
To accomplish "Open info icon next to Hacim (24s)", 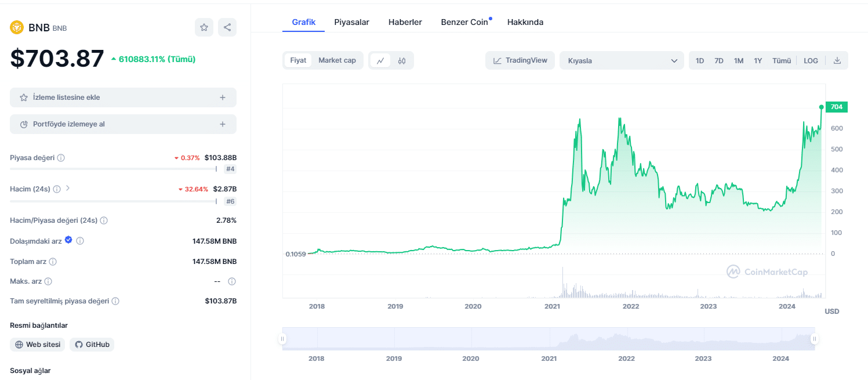I will [56, 189].
